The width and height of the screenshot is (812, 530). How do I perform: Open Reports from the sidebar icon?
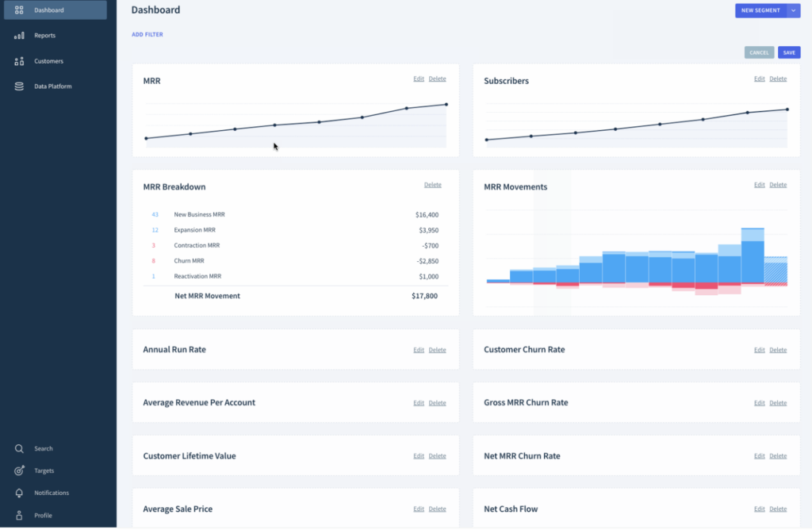click(18, 35)
